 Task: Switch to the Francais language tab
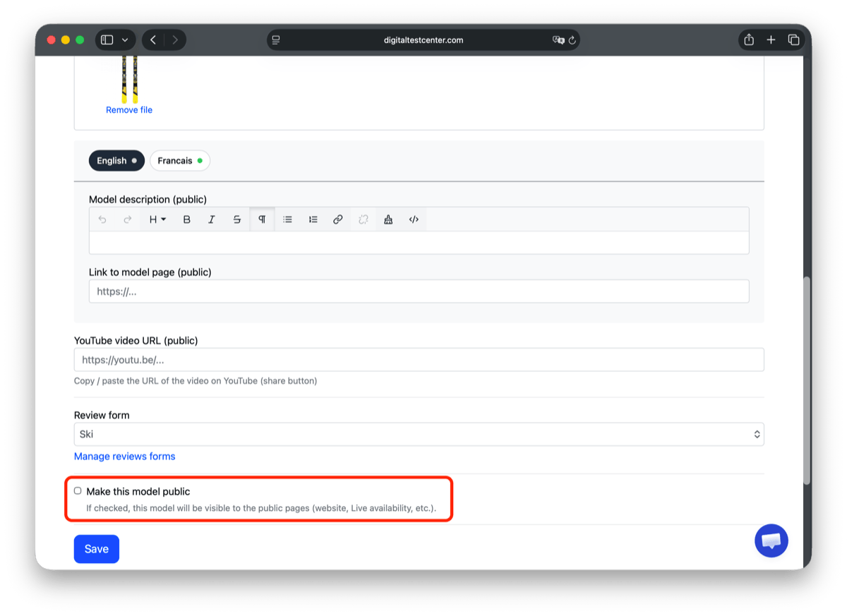point(180,161)
